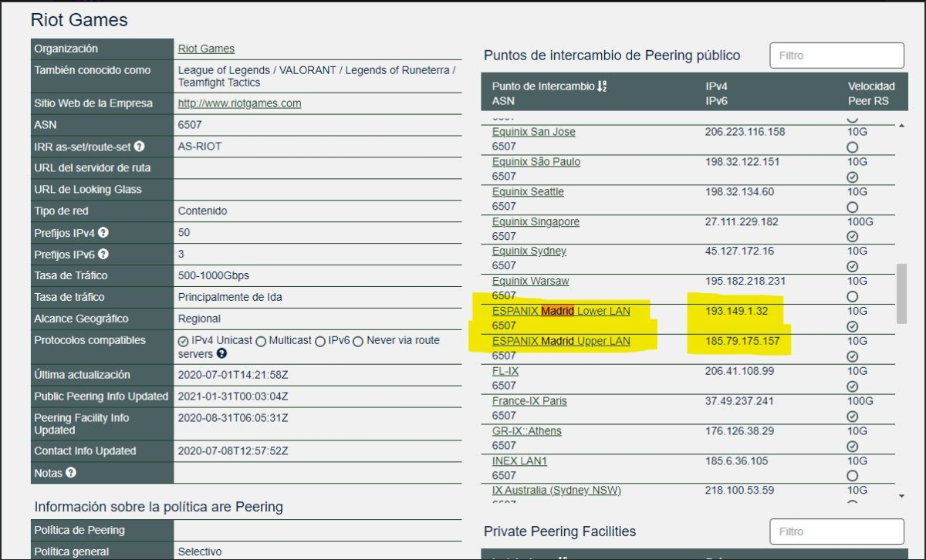Click Peer RS checkmark for FL-IX
This screenshot has width=926, height=560.
click(x=853, y=386)
